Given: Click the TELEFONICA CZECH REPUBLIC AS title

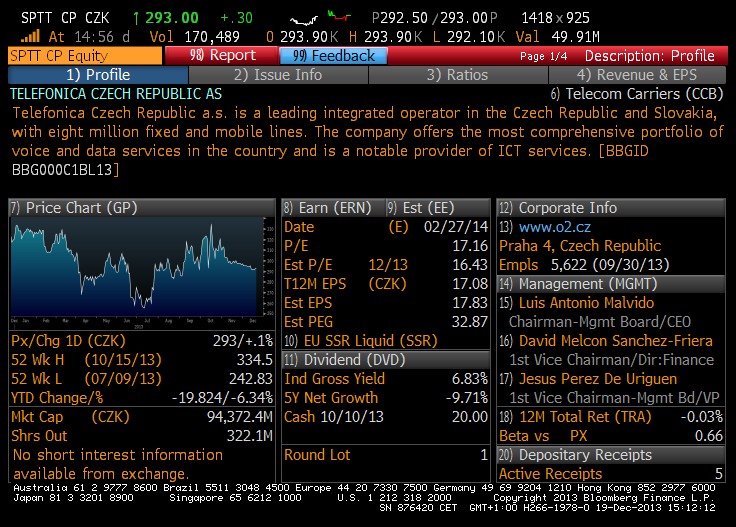Looking at the screenshot, I should tap(116, 94).
